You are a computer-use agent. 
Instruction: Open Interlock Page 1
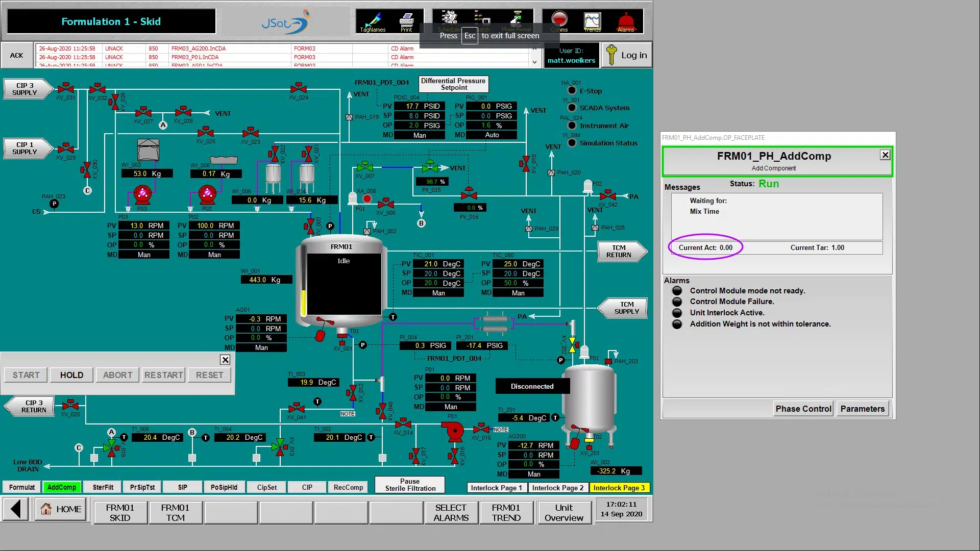pos(496,488)
